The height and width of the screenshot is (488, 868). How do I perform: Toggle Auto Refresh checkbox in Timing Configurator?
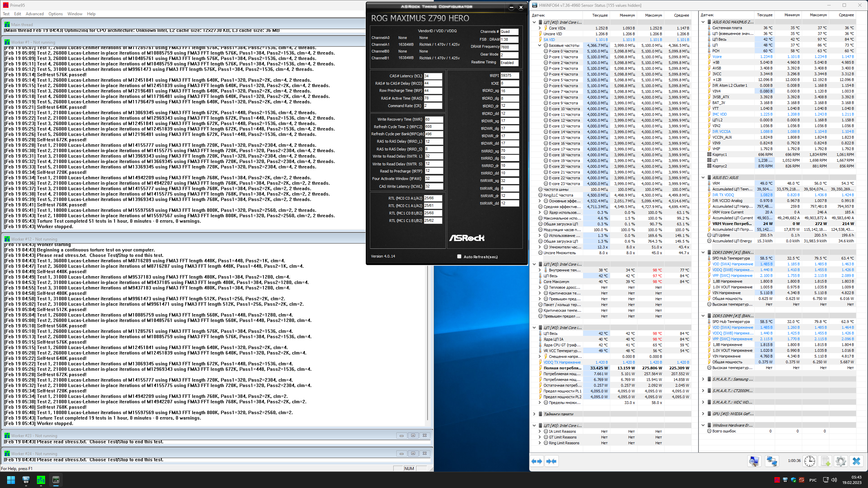pyautogui.click(x=459, y=257)
